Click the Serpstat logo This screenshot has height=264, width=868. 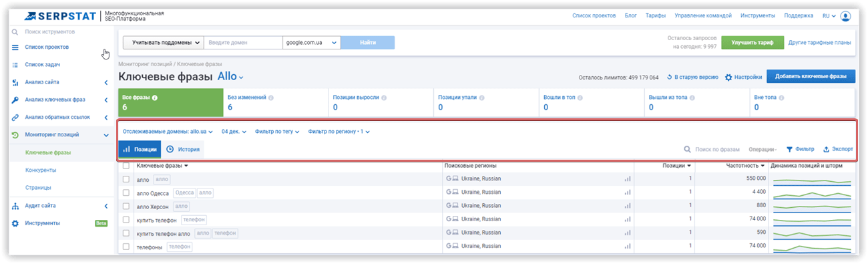[x=61, y=15]
